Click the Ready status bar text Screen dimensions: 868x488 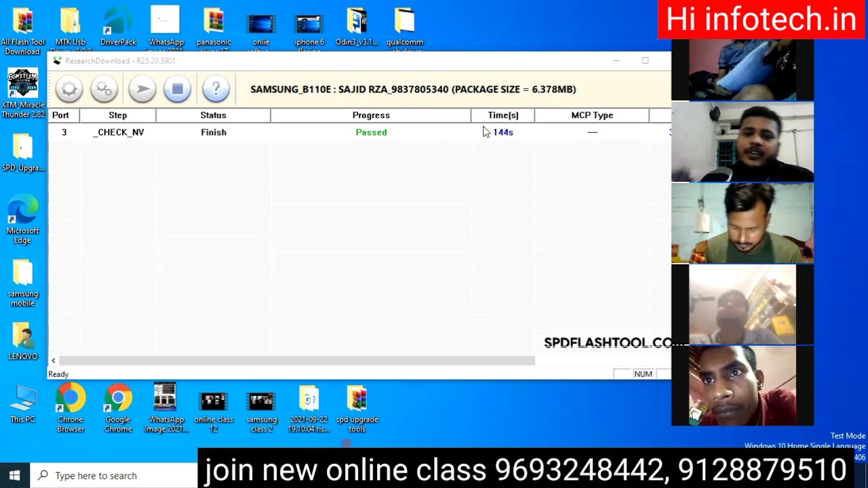[58, 374]
